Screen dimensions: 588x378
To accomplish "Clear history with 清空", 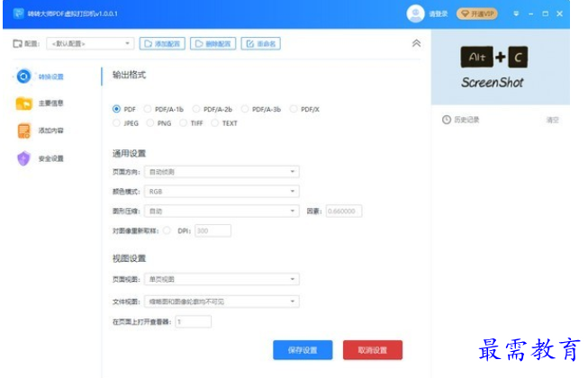I will pyautogui.click(x=552, y=120).
